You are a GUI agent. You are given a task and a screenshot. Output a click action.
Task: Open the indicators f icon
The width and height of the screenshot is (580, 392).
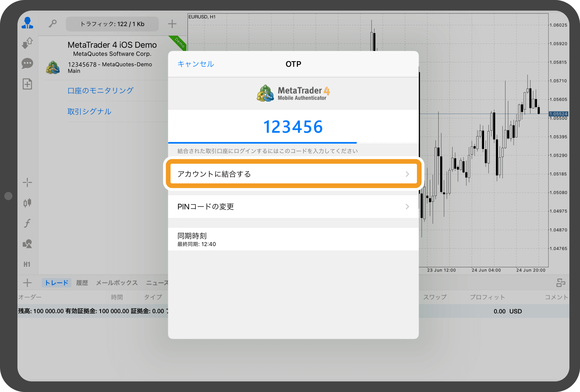[27, 223]
